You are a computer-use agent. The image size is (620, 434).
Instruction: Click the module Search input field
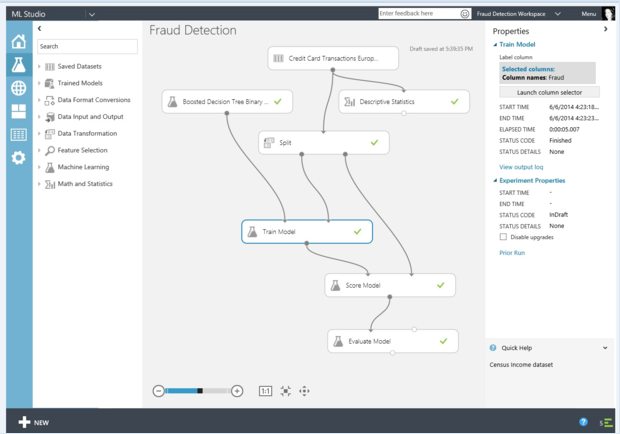click(88, 46)
